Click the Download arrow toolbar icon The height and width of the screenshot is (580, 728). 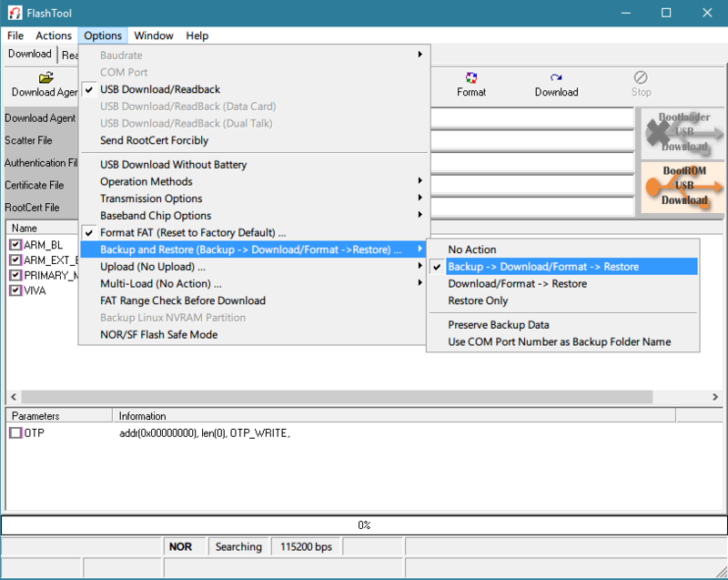pyautogui.click(x=556, y=77)
